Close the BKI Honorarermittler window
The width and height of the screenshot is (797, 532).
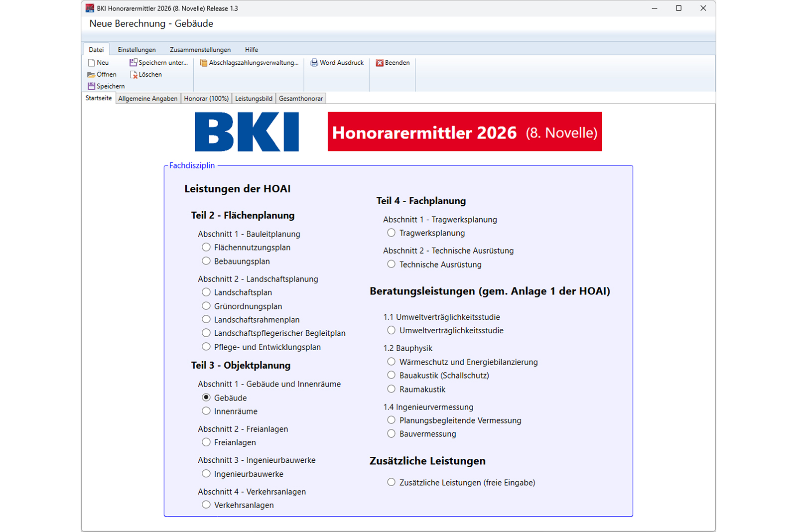click(x=703, y=8)
